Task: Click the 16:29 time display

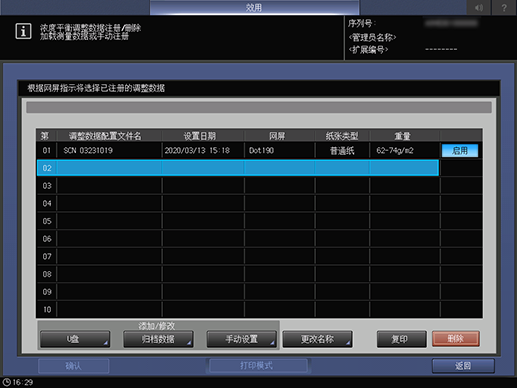Action: click(23, 382)
